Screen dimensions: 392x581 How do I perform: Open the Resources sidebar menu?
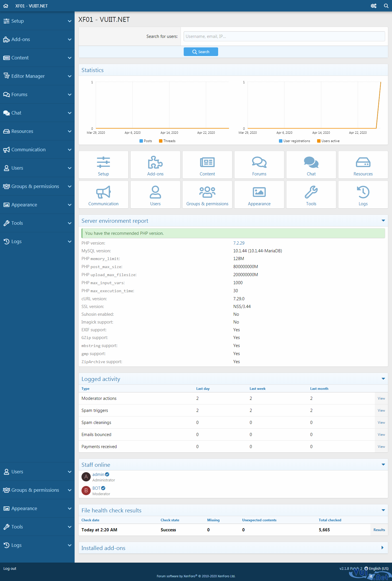pos(37,131)
